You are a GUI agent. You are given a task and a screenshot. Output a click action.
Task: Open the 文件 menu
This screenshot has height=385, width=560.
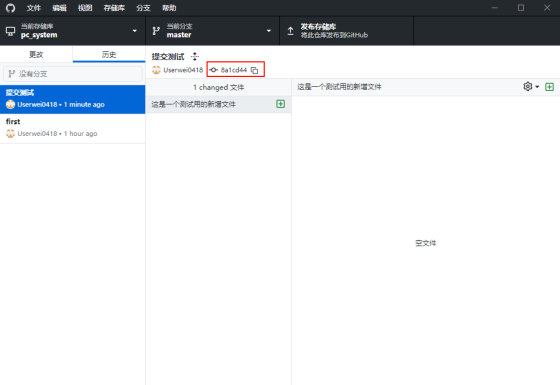click(34, 8)
